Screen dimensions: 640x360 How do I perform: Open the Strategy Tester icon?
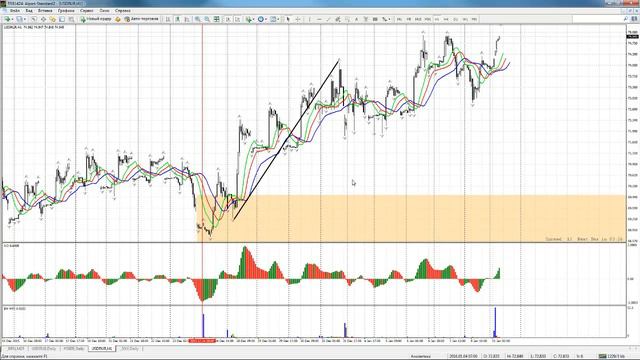pos(71,19)
